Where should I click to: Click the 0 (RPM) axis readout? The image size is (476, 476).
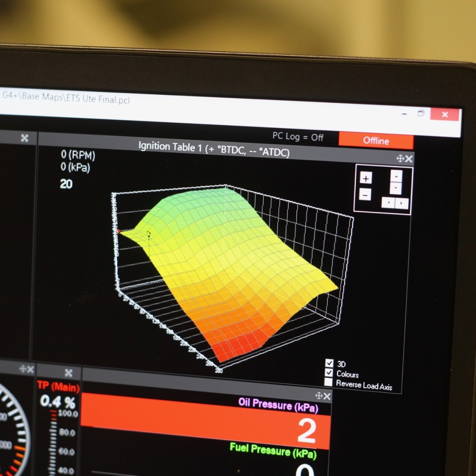78,155
